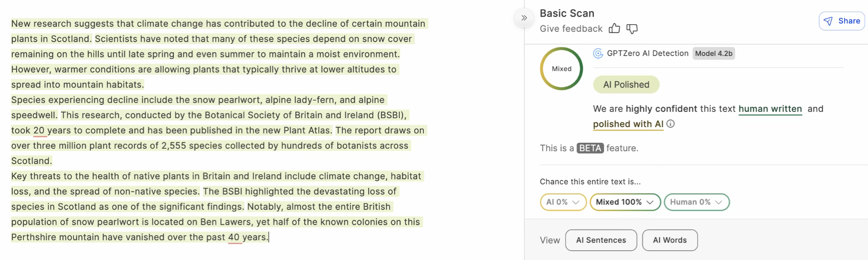Click the BETA feature badge
This screenshot has height=260, width=868.
coord(590,148)
